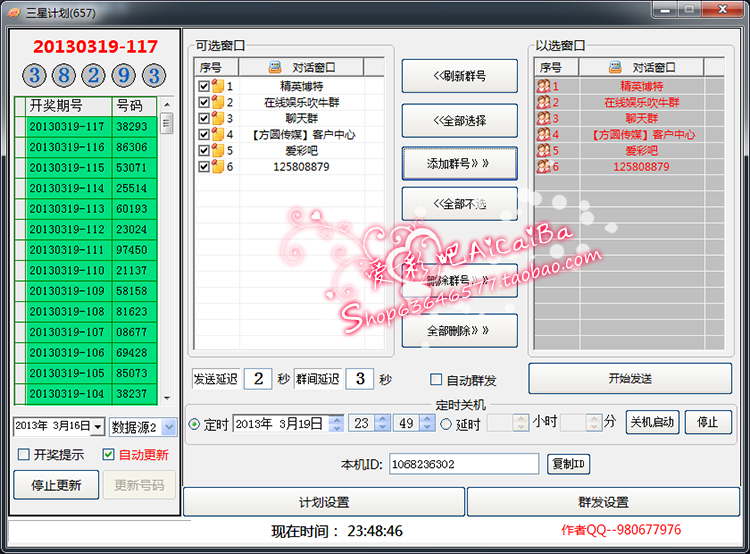Screen dimensions: 750x554
Task: Click the folder icon beside 聊天群 in 可选窗口
Action: pos(217,118)
